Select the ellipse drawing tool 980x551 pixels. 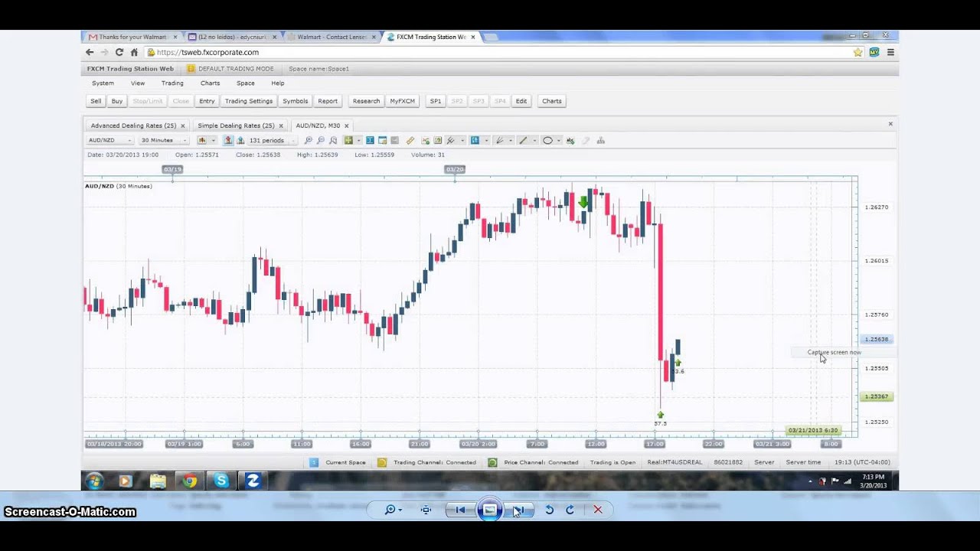click(x=547, y=141)
